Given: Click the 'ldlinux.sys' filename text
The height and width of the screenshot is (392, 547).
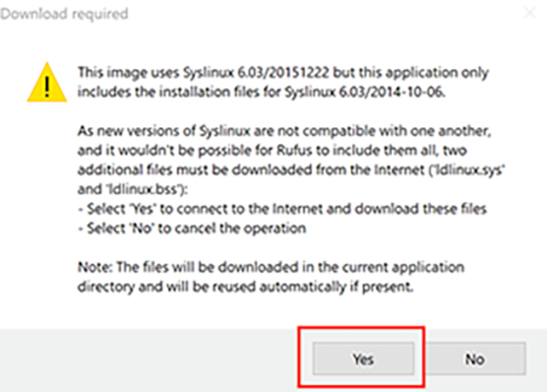Looking at the screenshot, I should point(467,170).
